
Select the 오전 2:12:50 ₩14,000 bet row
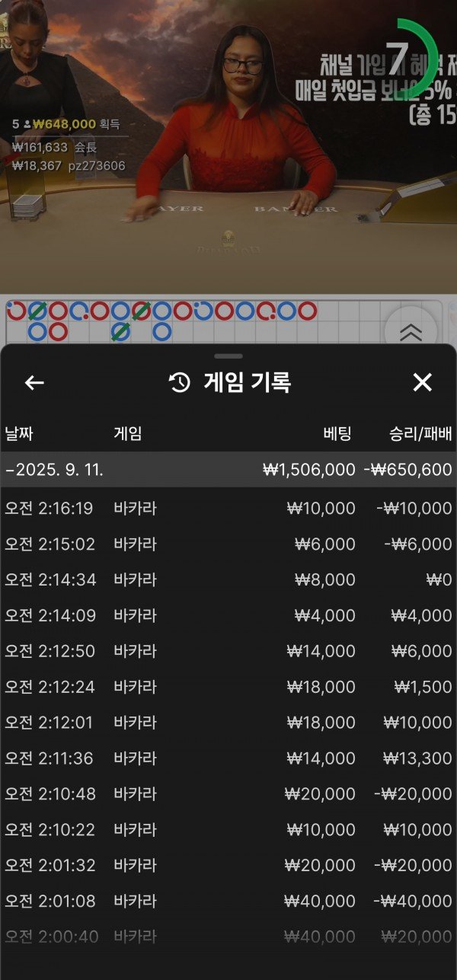[228, 651]
